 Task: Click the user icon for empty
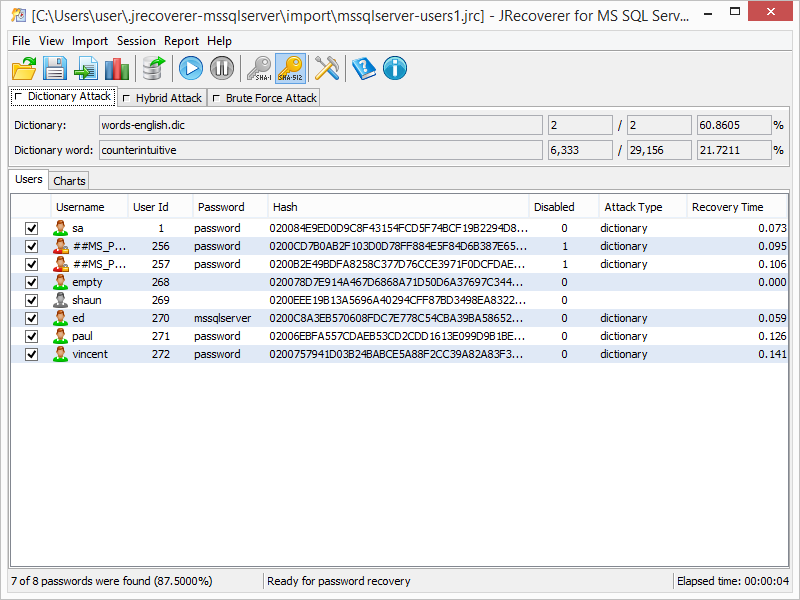(x=61, y=282)
